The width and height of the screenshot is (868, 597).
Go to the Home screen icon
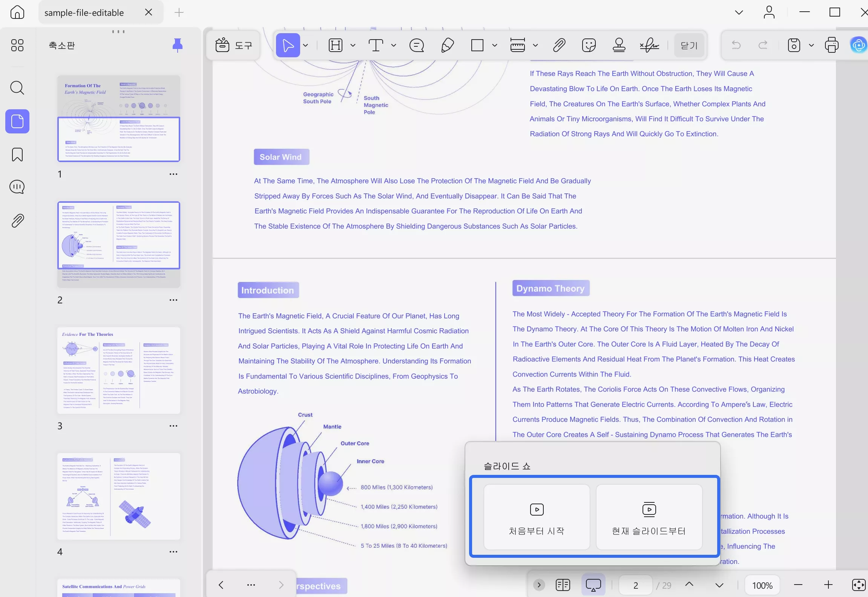[x=17, y=12]
